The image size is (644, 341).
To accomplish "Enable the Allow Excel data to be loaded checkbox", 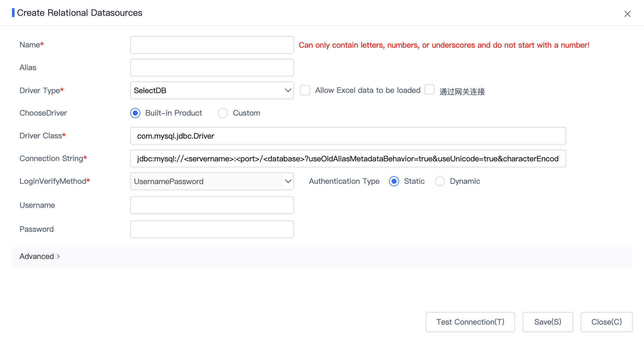I will click(x=305, y=90).
